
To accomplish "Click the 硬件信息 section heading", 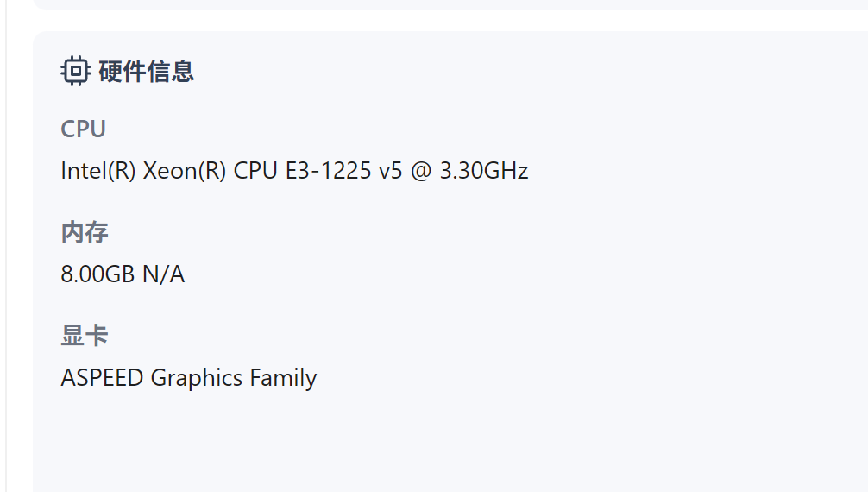I will pyautogui.click(x=146, y=71).
